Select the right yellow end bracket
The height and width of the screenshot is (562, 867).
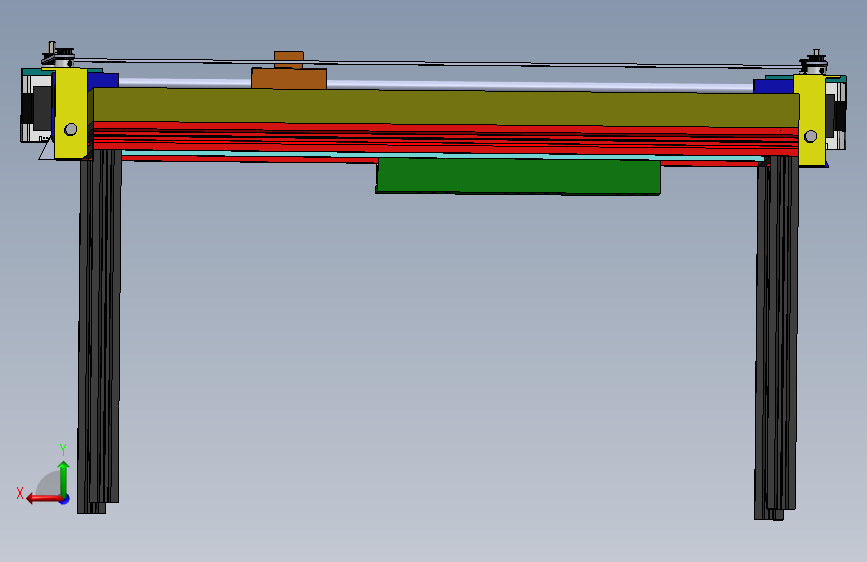coord(810,121)
